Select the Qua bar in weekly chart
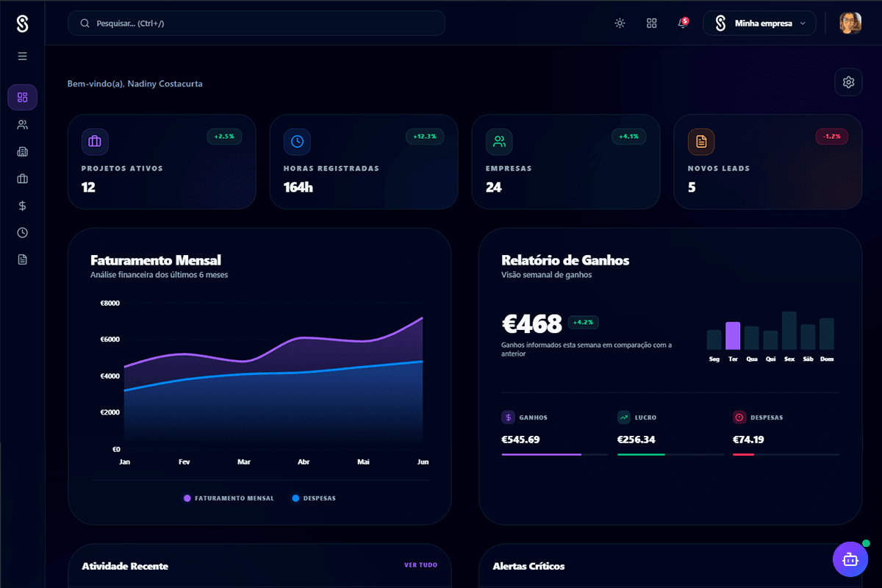882x588 pixels. point(751,338)
